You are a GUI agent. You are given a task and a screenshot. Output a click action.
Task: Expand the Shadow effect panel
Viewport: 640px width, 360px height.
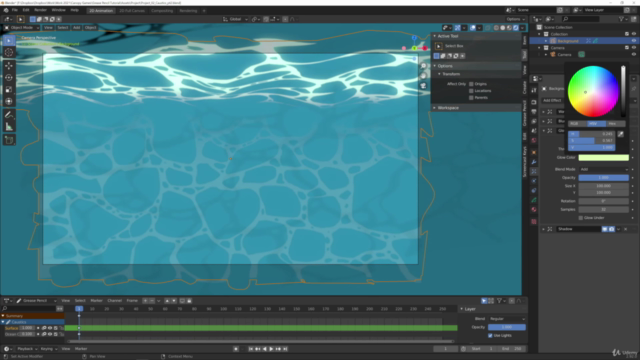click(543, 229)
